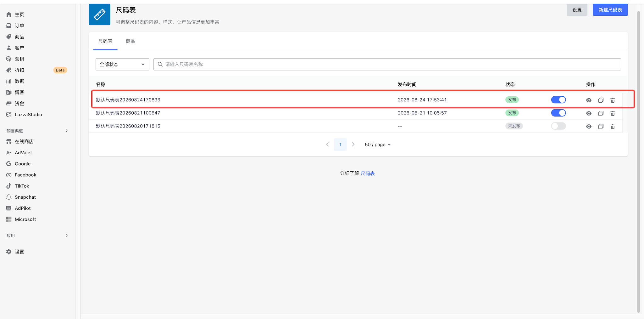Click the Beta badge next to 折扣
644x319 pixels.
pyautogui.click(x=60, y=70)
